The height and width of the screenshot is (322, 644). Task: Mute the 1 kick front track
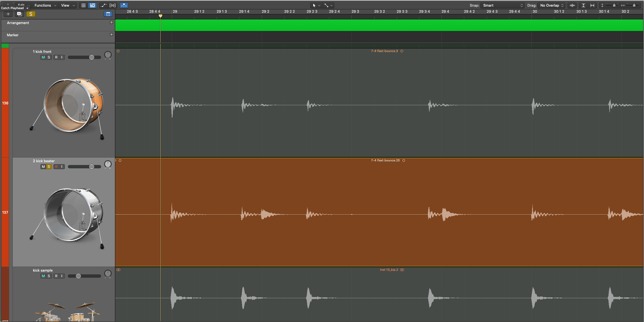(x=43, y=57)
